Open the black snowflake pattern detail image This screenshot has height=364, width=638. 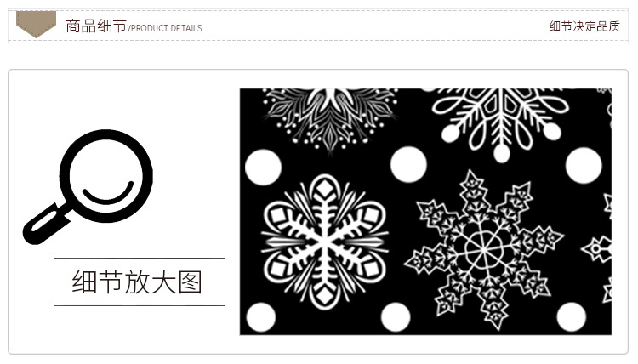(425, 212)
